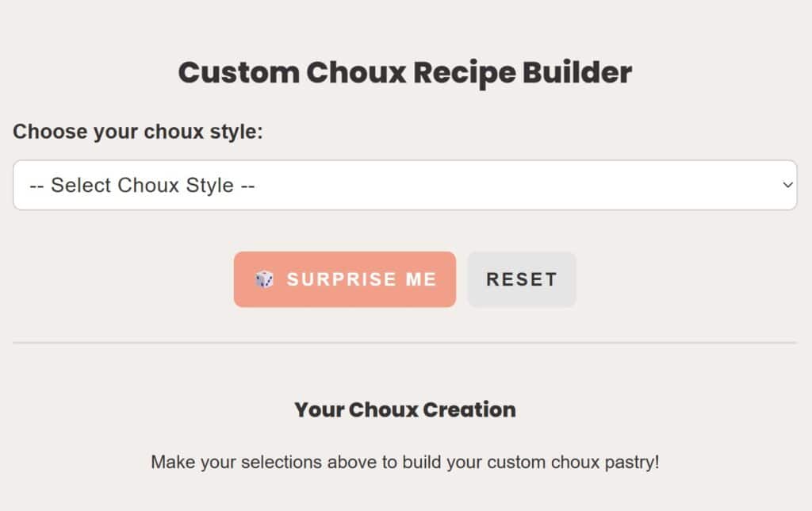Image resolution: width=812 pixels, height=511 pixels.
Task: Generate a random choux with Surprise Me
Action: pyautogui.click(x=345, y=279)
